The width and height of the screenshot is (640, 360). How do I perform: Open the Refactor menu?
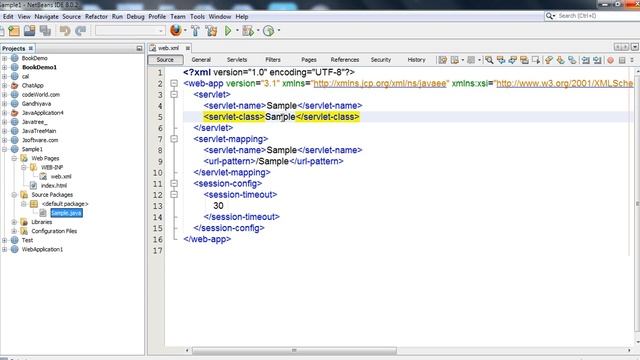96,17
